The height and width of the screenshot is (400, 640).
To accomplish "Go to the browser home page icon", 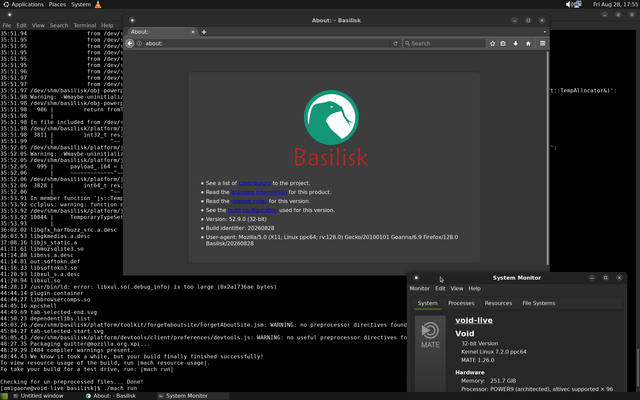I will click(x=528, y=43).
